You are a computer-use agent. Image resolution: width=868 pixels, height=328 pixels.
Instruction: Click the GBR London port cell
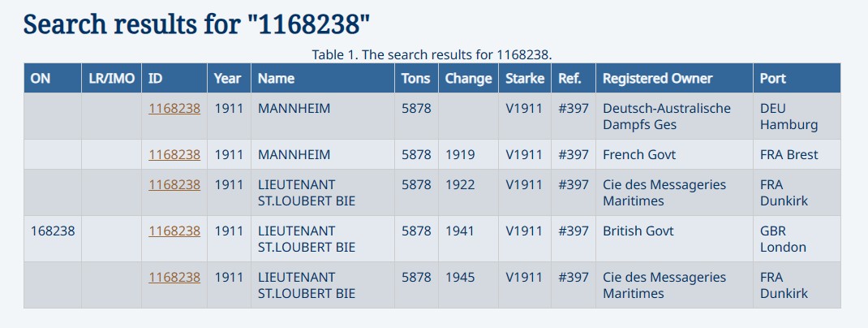point(783,239)
